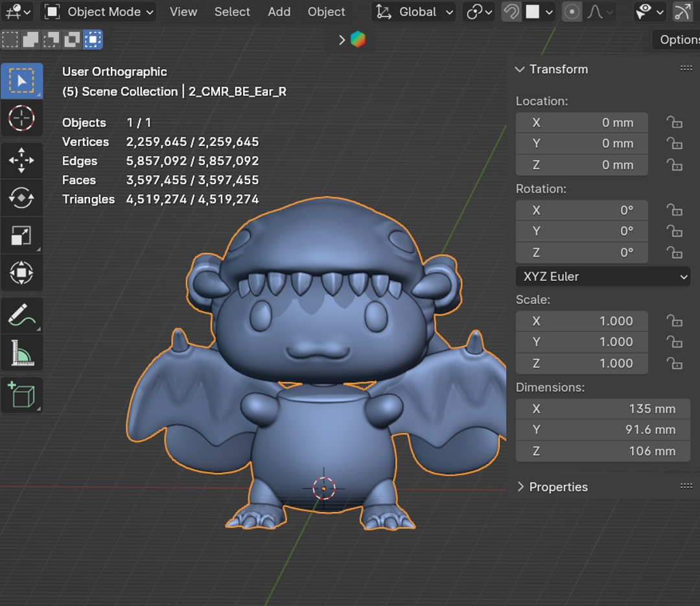Select the Measure tool
The height and width of the screenshot is (606, 700).
coord(21,354)
